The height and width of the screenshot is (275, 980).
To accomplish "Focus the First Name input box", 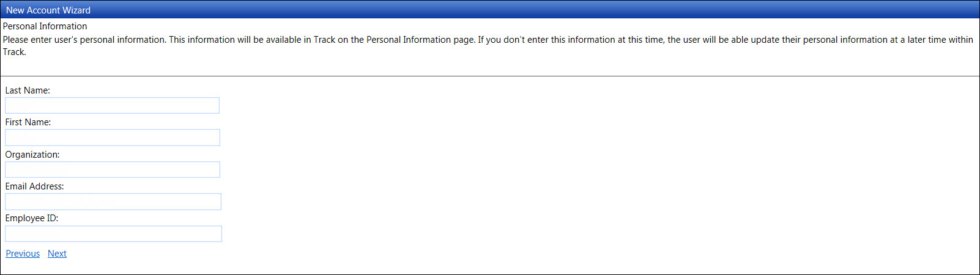I will (112, 137).
